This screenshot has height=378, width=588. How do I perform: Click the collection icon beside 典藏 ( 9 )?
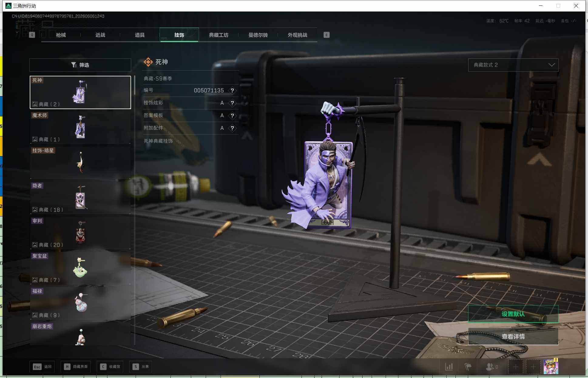[35, 315]
